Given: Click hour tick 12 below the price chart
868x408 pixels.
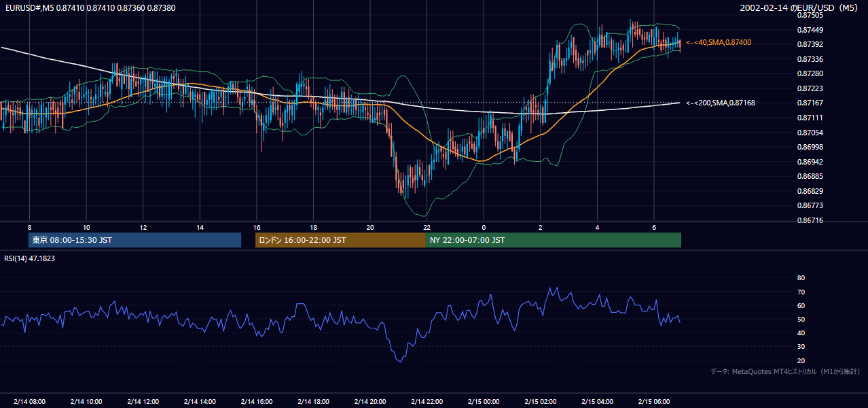Looking at the screenshot, I should pos(143,227).
